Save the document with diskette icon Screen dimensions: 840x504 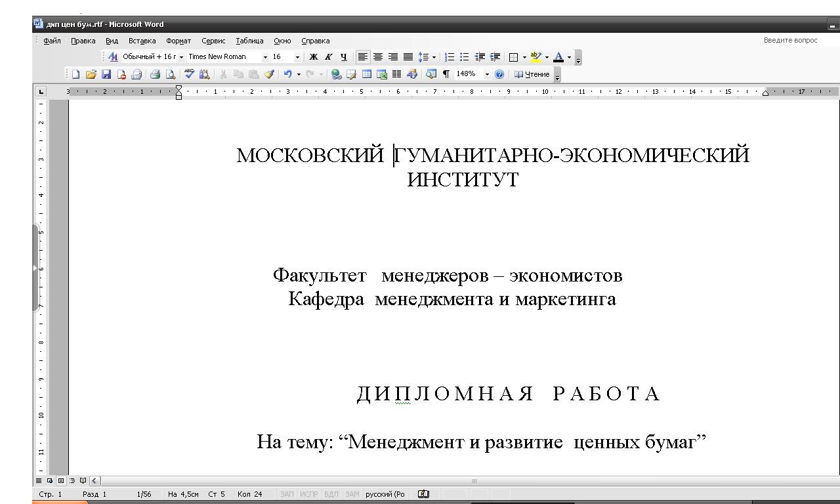click(106, 74)
